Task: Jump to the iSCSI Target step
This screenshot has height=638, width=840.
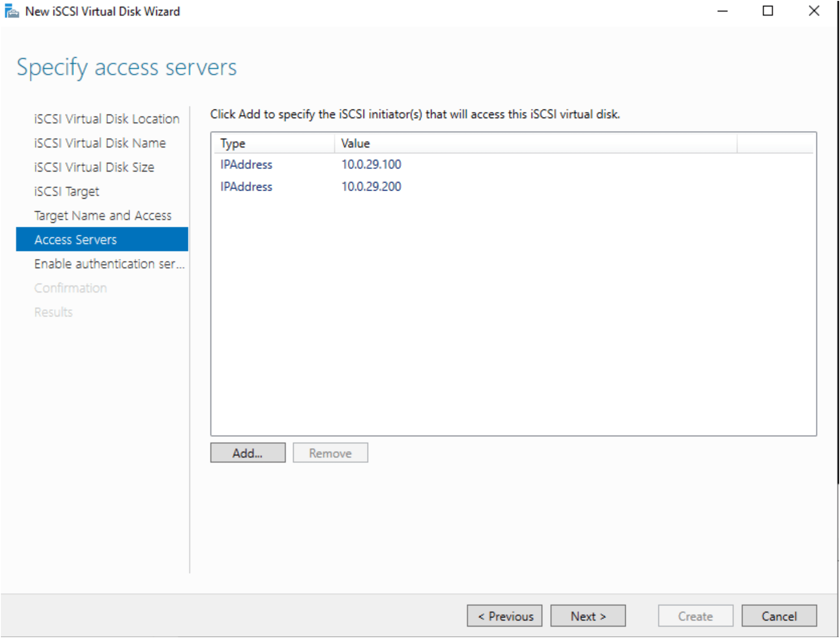Action: point(67,191)
